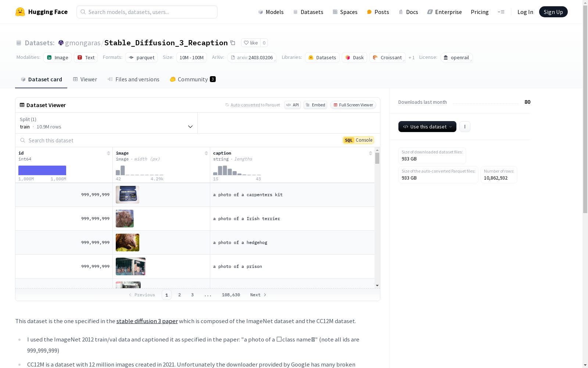Go to page 2 of viewer
Image resolution: width=588 pixels, height=368 pixels.
pyautogui.click(x=179, y=295)
